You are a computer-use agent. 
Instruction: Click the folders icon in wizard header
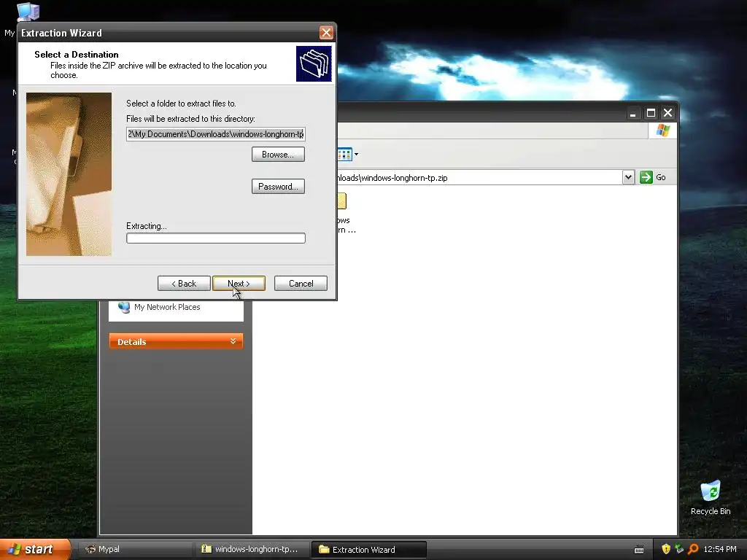pos(314,64)
